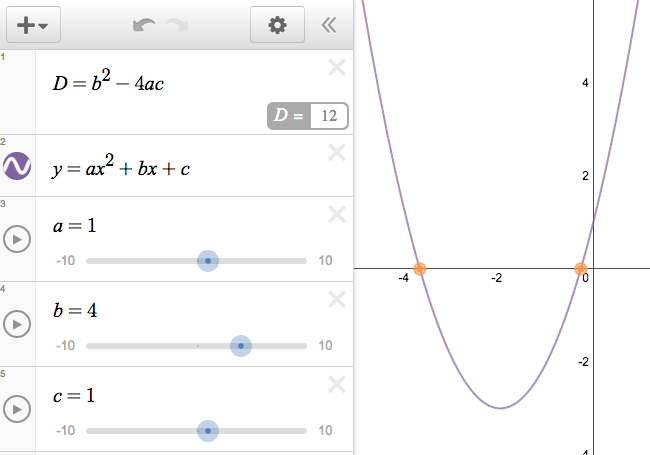Delete the D = b² − 4ac expression

coord(337,67)
